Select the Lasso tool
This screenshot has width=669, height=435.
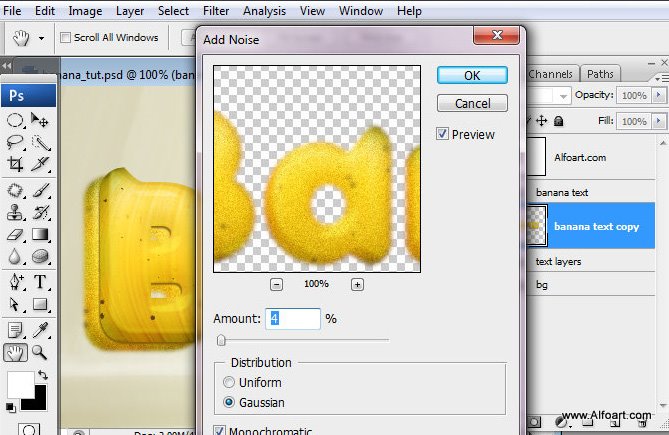pyautogui.click(x=15, y=142)
